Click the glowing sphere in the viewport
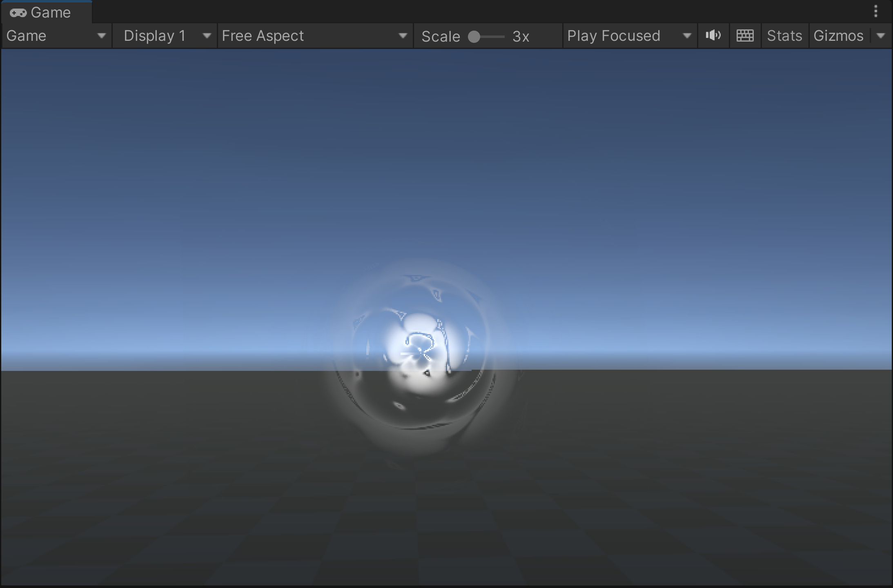 pyautogui.click(x=419, y=355)
